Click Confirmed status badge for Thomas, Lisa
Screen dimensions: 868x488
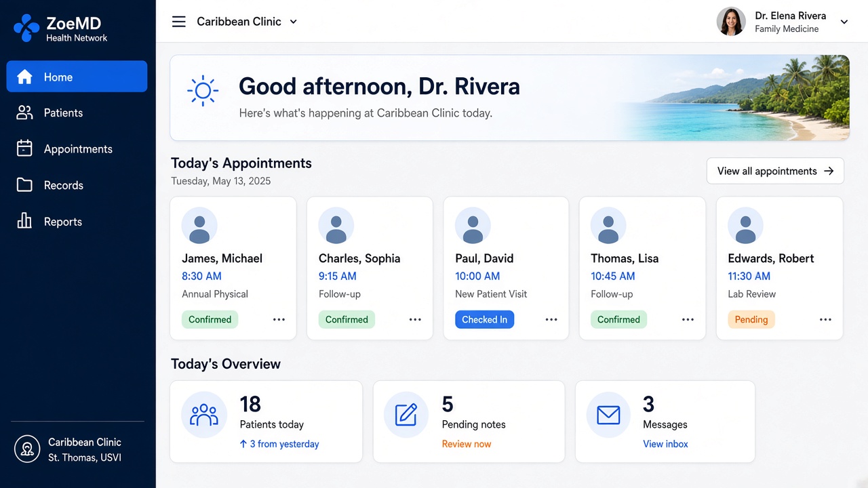[618, 320]
